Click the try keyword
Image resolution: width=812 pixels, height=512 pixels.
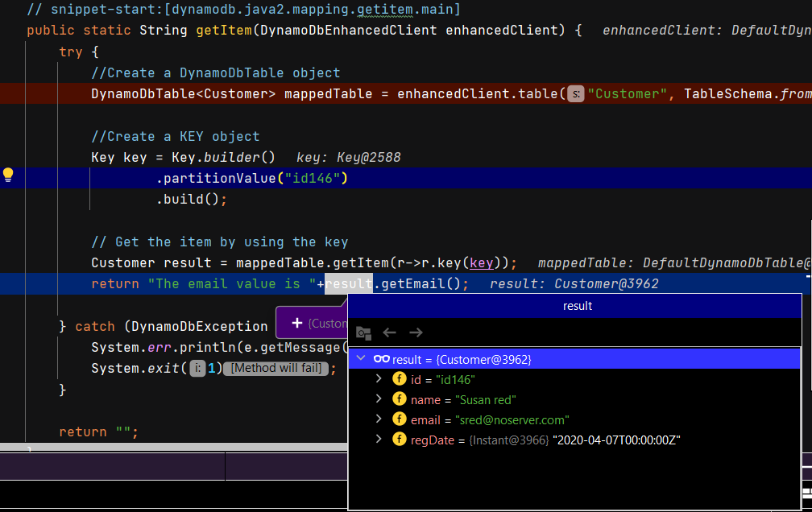[71, 52]
